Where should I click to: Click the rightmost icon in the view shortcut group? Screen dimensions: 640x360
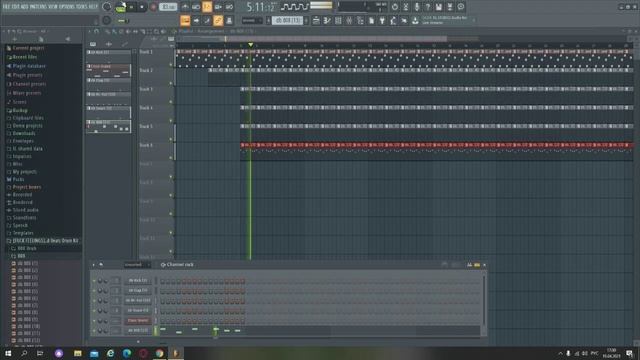pos(229,20)
